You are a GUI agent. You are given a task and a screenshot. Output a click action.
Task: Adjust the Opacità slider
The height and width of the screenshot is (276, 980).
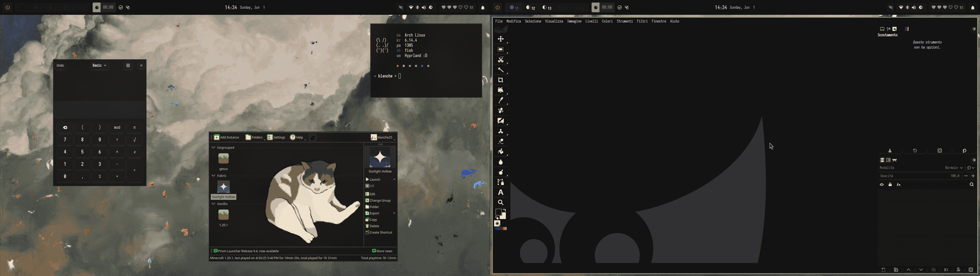(920, 176)
